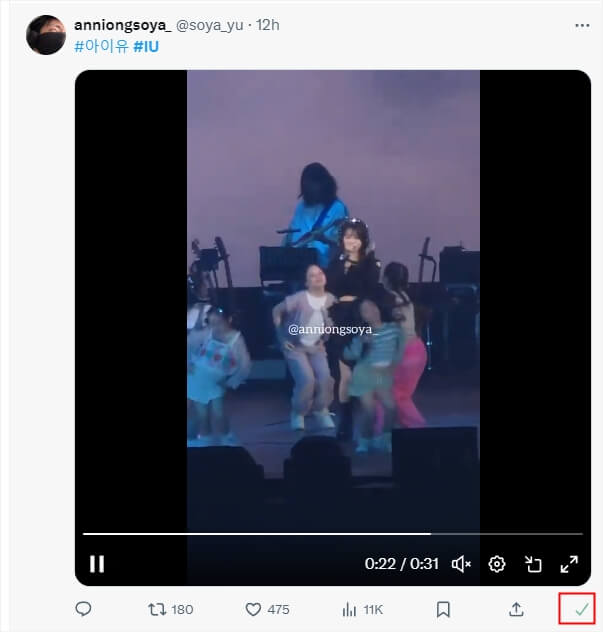The width and height of the screenshot is (603, 632).
Task: Enter fullscreen video mode
Action: (569, 564)
